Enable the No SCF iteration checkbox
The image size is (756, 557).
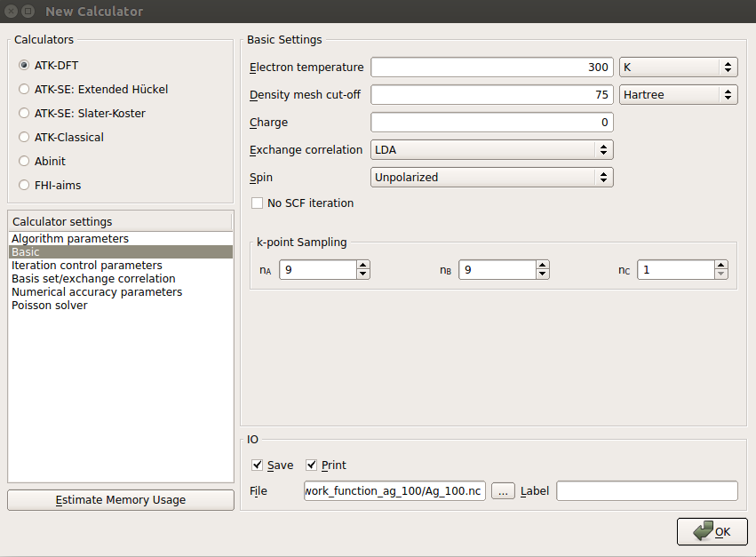coord(257,203)
